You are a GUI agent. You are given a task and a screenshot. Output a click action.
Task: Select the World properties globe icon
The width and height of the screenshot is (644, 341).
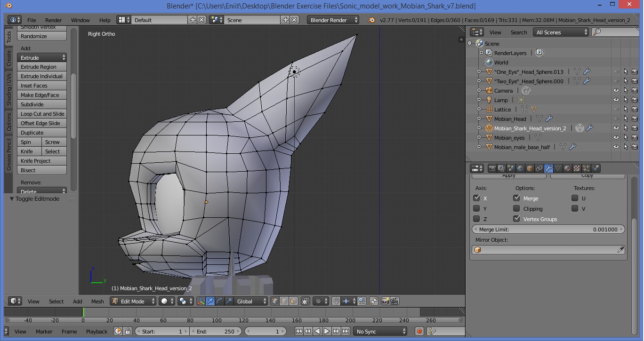pos(520,168)
